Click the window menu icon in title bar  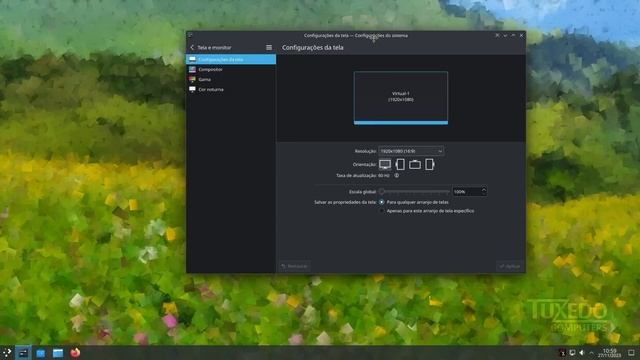tap(190, 36)
